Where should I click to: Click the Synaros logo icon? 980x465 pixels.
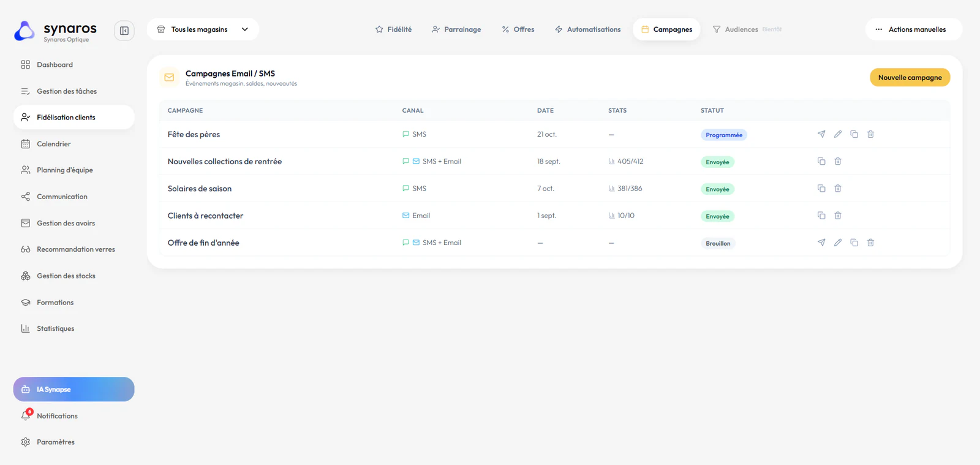click(24, 31)
